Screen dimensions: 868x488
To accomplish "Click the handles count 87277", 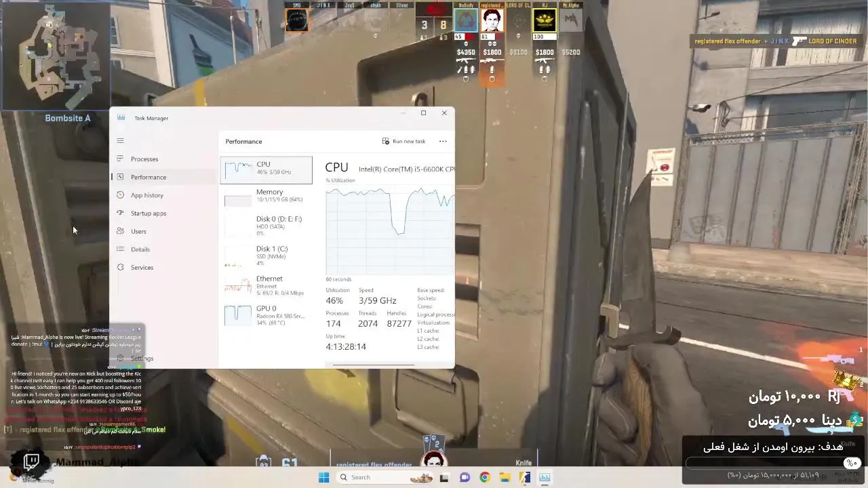I will click(x=399, y=323).
